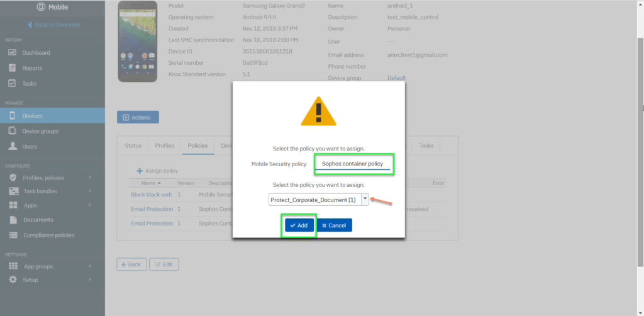This screenshot has width=644, height=316.
Task: Expand the Setup submenu arrow
Action: (89, 280)
